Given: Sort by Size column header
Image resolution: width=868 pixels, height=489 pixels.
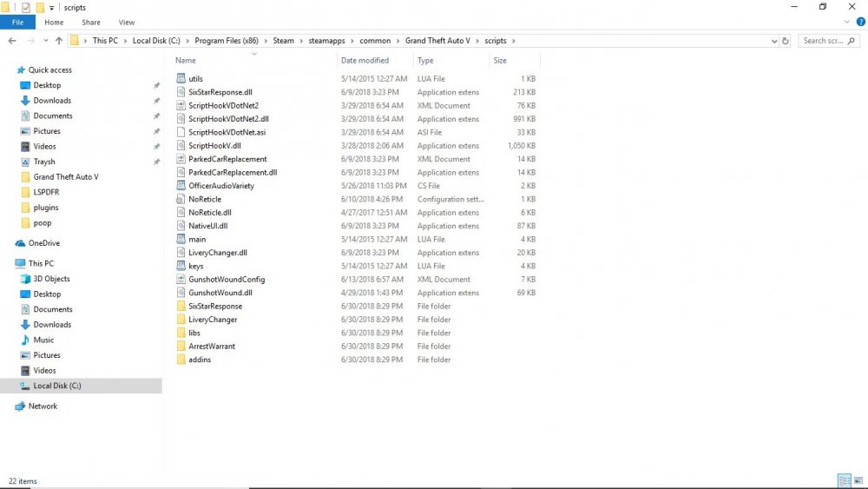Looking at the screenshot, I should (x=500, y=60).
